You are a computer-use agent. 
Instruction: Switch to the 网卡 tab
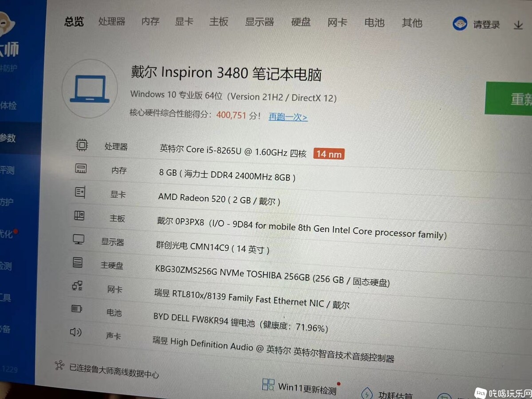pyautogui.click(x=337, y=23)
